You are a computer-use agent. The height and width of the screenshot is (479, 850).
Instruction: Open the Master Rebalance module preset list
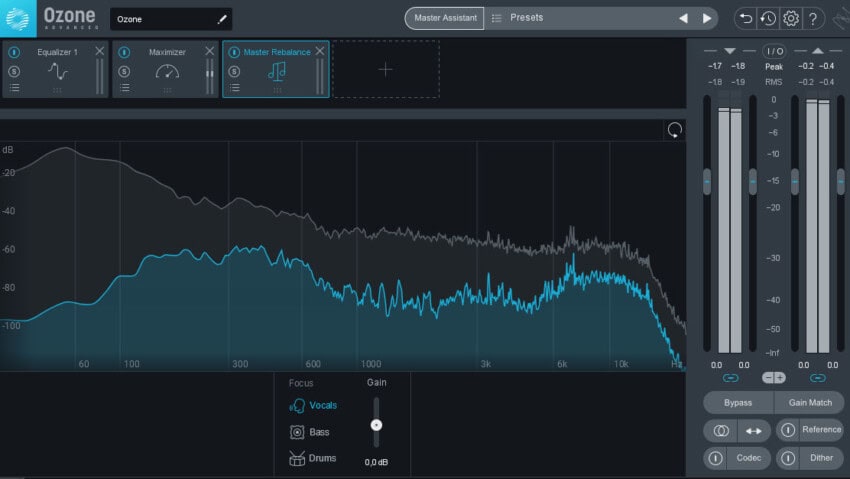tap(234, 87)
